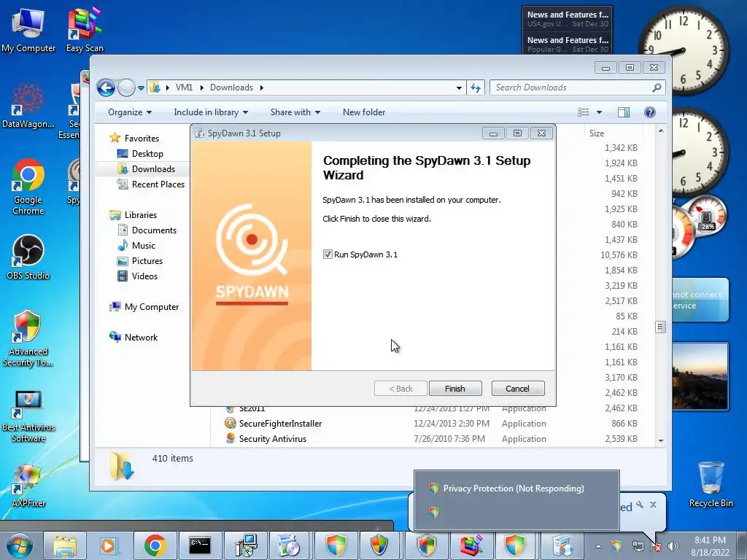Open Advanced Security Tool desktop shortcut

coord(28,338)
